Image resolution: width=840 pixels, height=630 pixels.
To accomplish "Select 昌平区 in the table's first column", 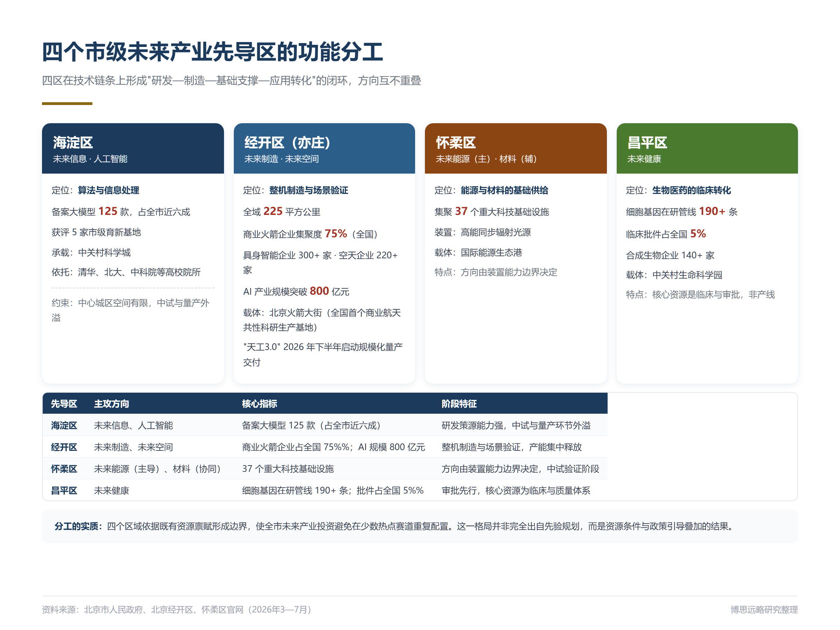I will (x=64, y=490).
